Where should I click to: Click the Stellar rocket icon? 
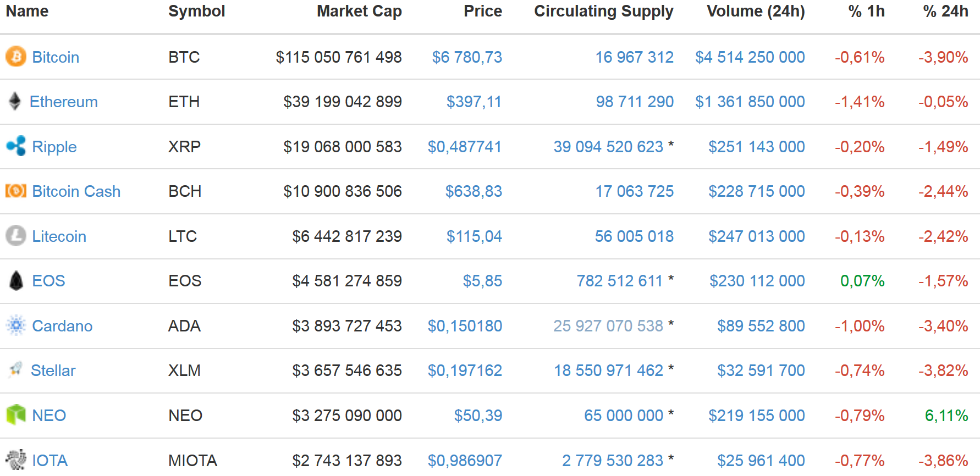15,369
